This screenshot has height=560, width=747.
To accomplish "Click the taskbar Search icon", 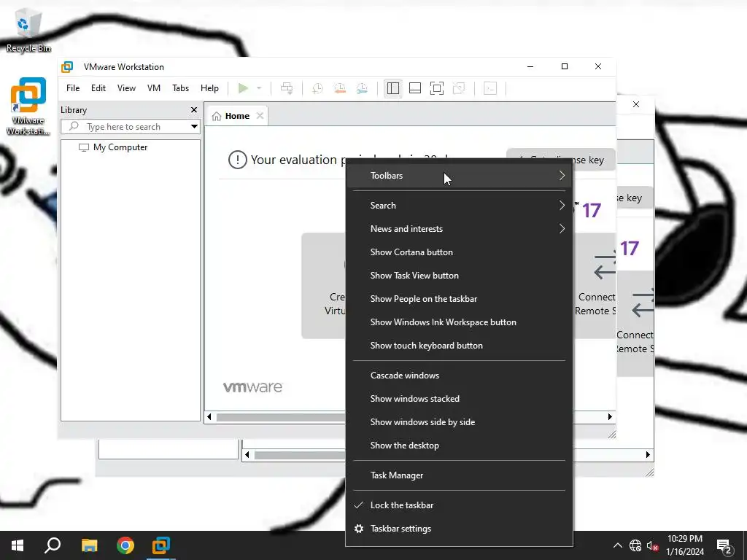I will tap(53, 545).
